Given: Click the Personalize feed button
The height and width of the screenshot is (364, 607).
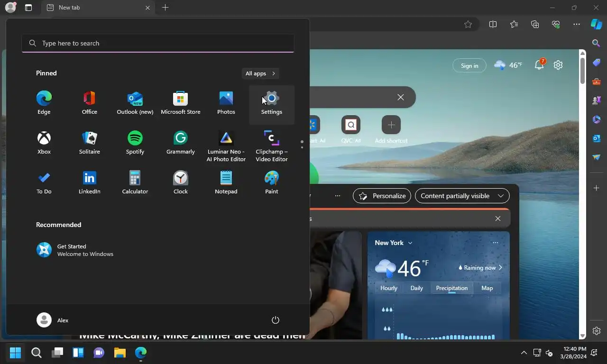Looking at the screenshot, I should tap(382, 196).
